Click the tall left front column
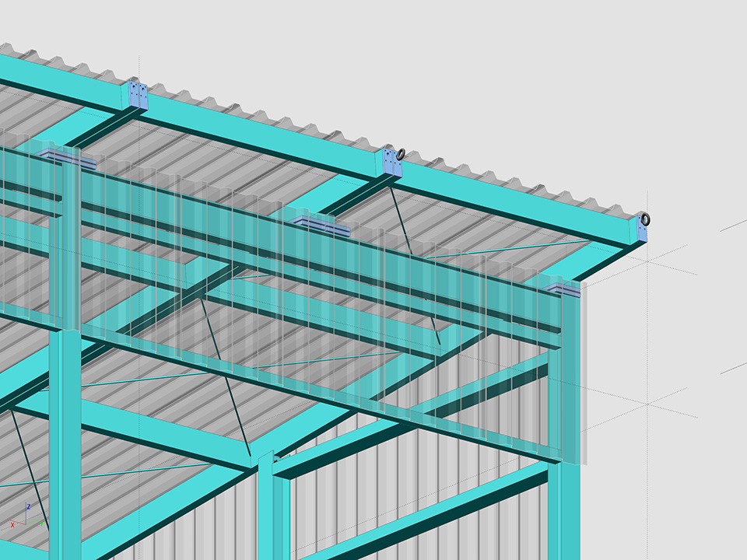Screen dimensions: 747x560 tap(65, 436)
